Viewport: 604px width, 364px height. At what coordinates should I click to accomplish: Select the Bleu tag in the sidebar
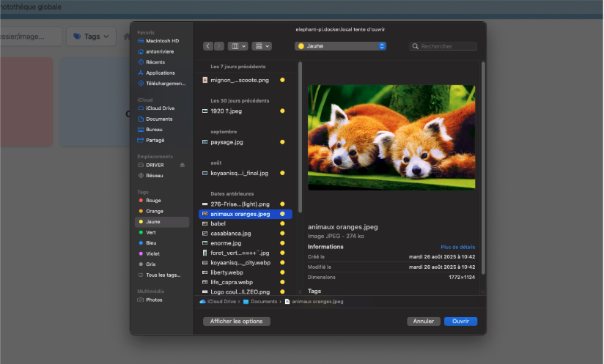[151, 242]
